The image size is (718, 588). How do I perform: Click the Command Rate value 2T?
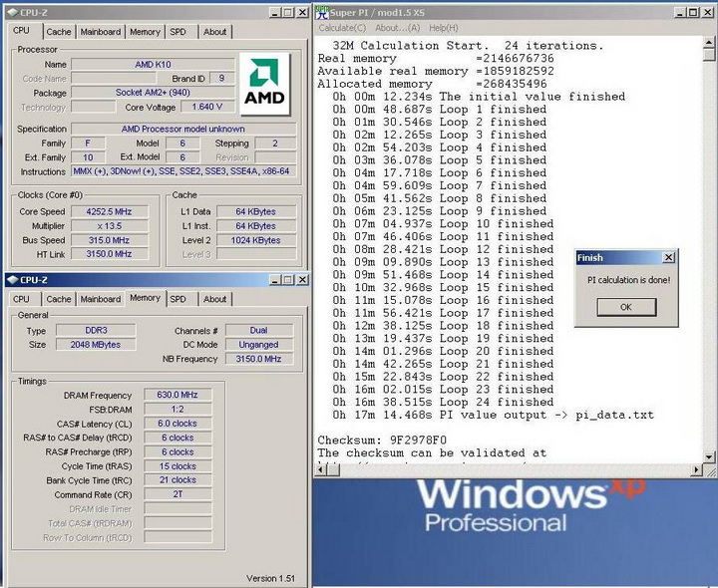[178, 494]
